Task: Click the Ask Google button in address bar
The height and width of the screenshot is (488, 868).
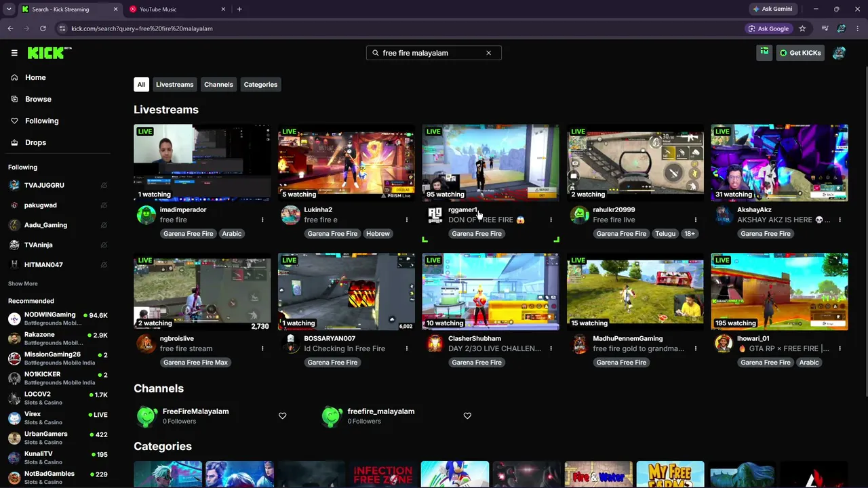Action: click(768, 28)
